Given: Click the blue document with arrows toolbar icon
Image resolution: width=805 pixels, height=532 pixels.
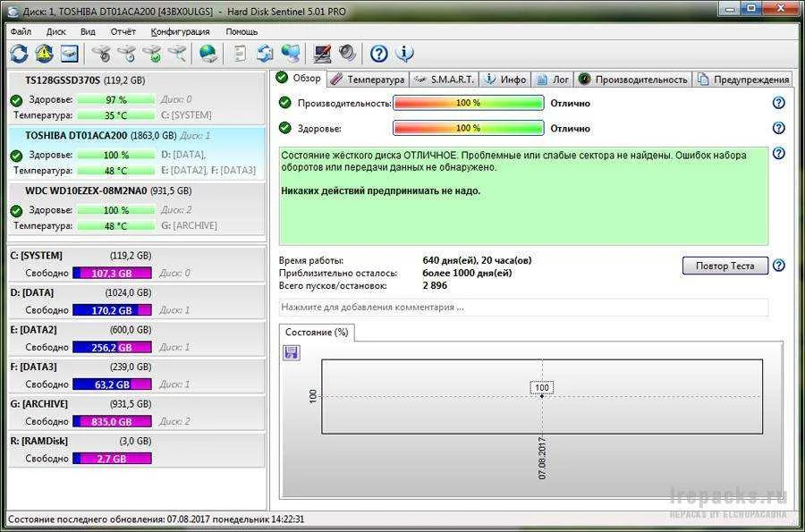Looking at the screenshot, I should [x=266, y=54].
